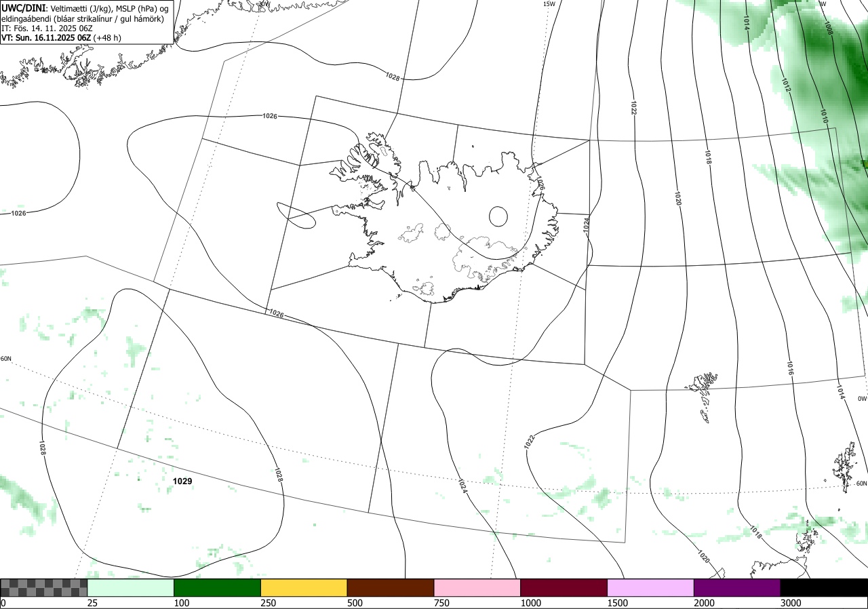Click the "15W" longitude label
Screen dimensions: 868x609
click(x=549, y=4)
